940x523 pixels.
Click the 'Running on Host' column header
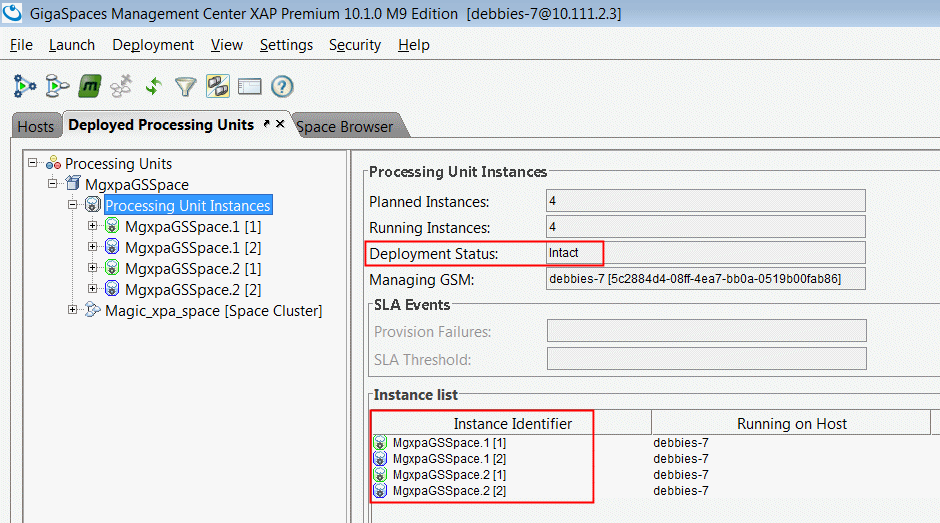[791, 423]
